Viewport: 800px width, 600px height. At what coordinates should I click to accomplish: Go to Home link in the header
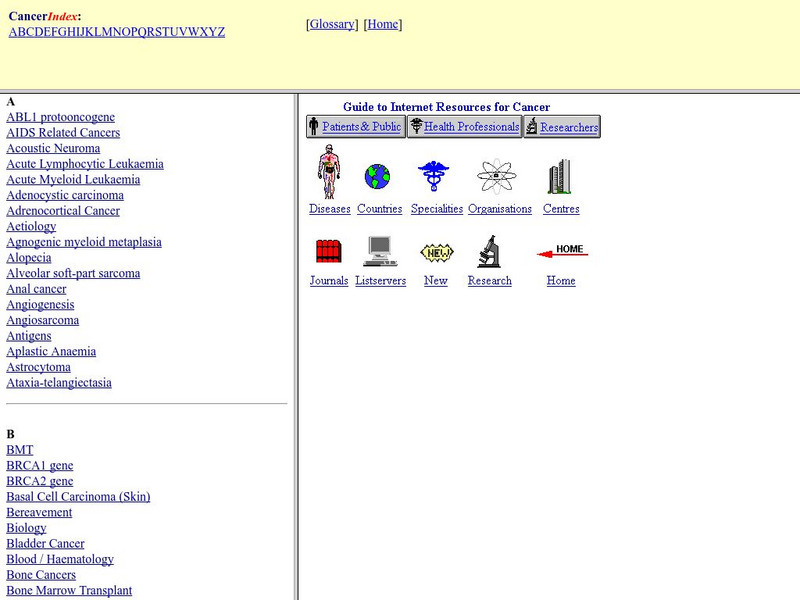click(383, 24)
